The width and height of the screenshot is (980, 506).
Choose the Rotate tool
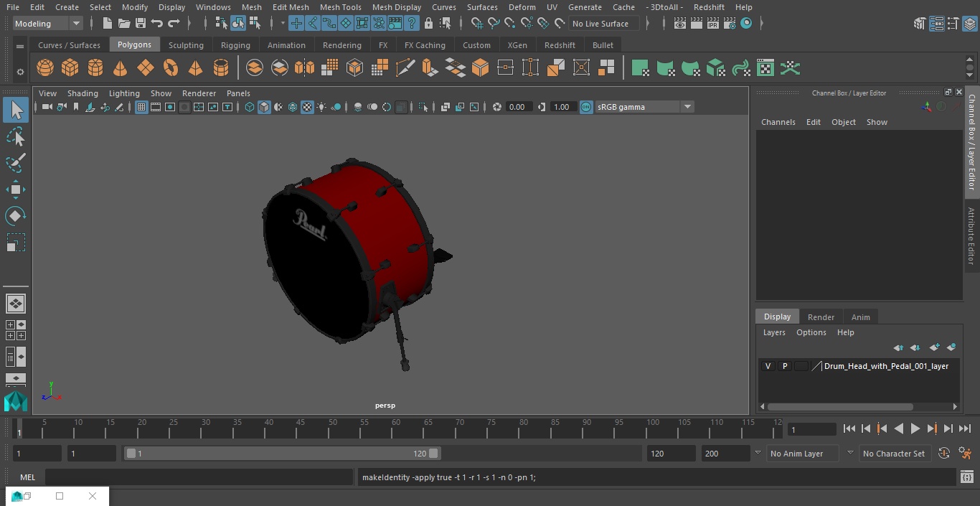click(15, 216)
